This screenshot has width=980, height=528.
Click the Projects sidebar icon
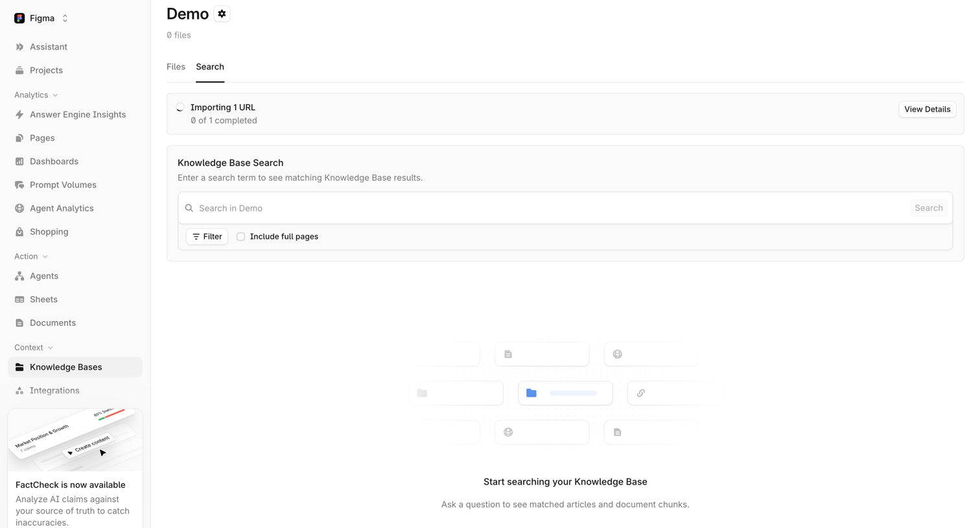(19, 70)
